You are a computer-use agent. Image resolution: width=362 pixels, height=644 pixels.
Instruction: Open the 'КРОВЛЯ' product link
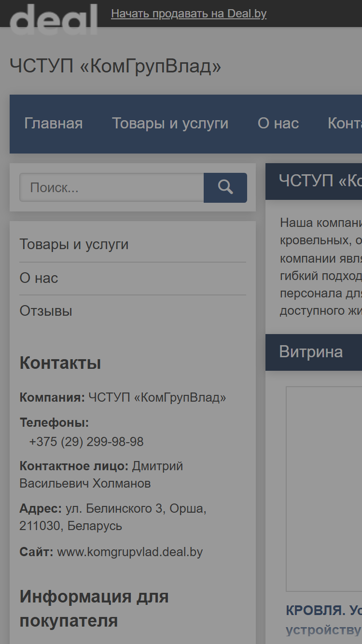[324, 620]
